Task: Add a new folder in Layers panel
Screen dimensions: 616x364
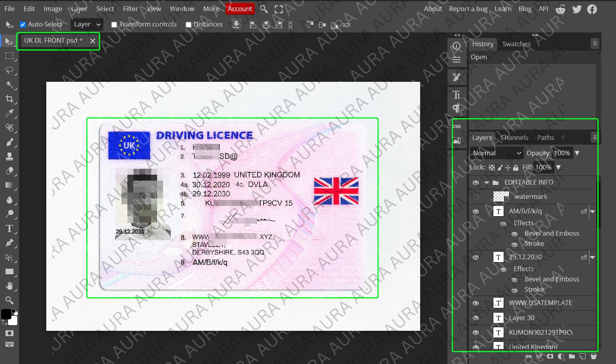Action: click(572, 356)
